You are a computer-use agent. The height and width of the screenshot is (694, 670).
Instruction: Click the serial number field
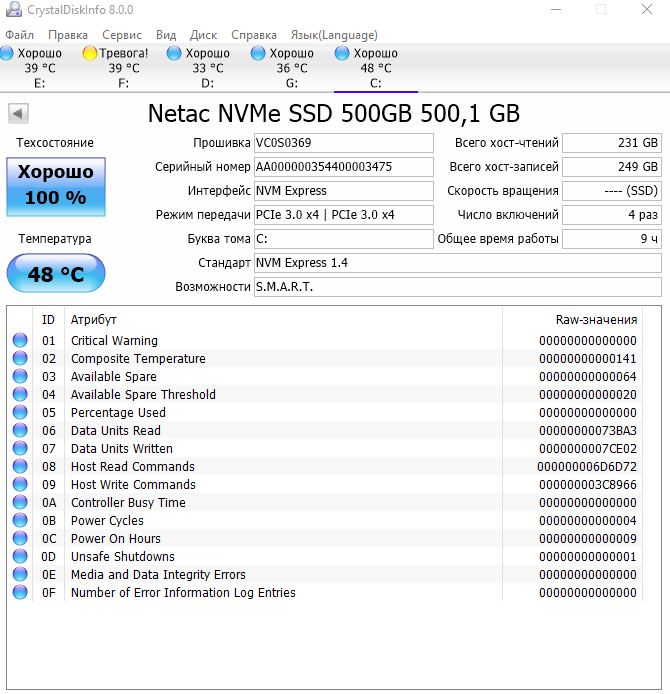click(343, 167)
